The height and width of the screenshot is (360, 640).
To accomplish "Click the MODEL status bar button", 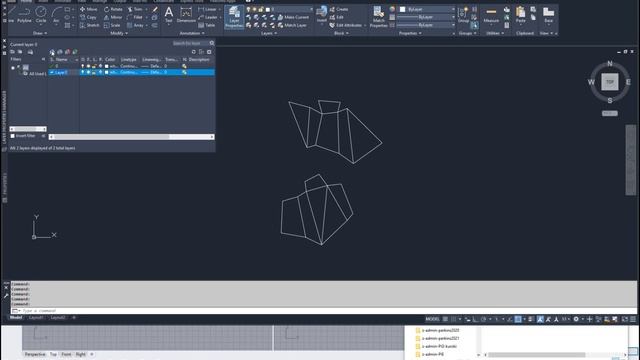I will [x=432, y=319].
